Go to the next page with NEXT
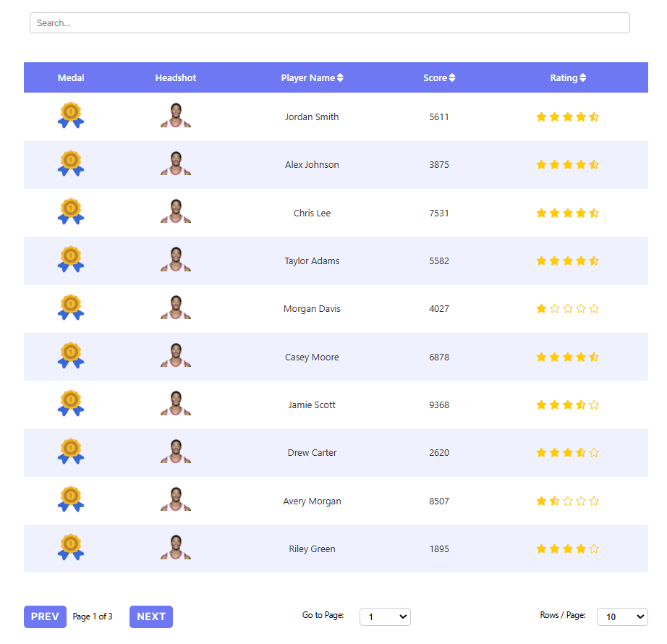 click(151, 617)
